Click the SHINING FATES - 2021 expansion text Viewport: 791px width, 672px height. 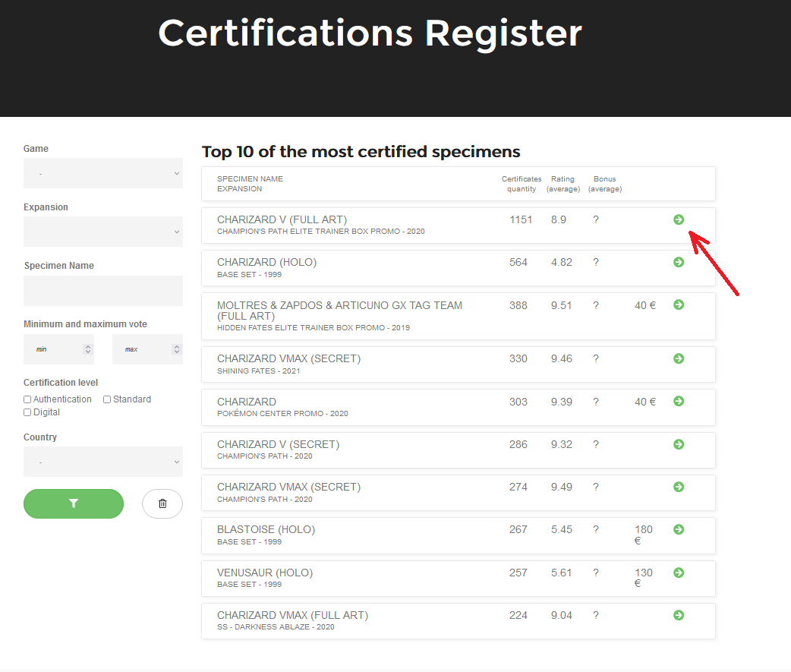[258, 371]
